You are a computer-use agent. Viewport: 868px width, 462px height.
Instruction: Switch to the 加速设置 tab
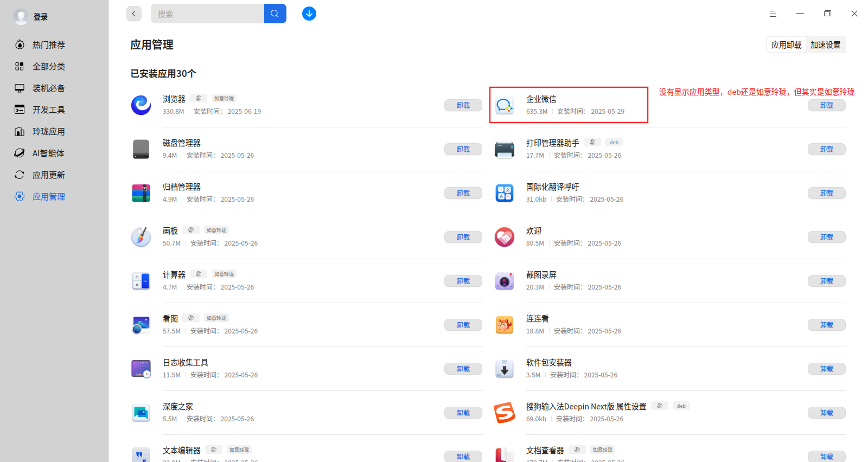[x=826, y=44]
